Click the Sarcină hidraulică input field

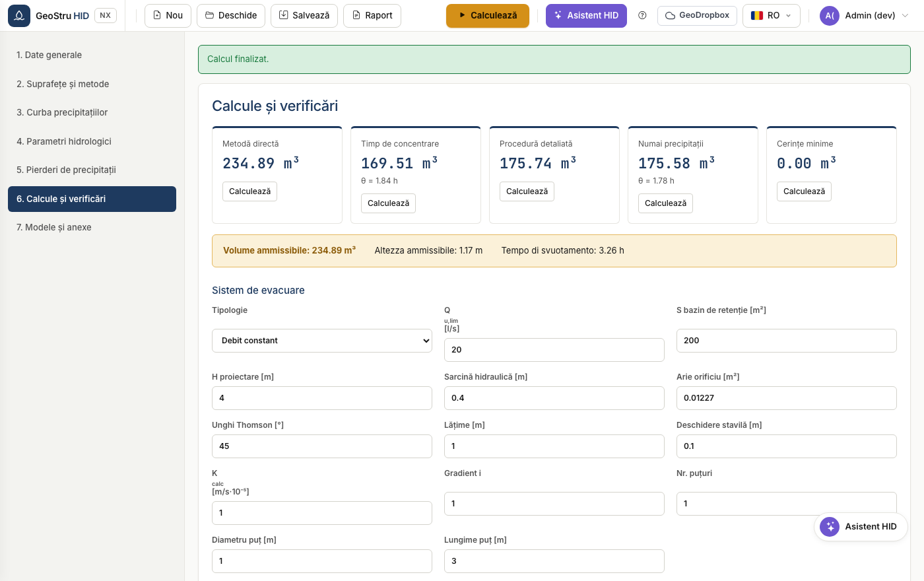click(554, 398)
